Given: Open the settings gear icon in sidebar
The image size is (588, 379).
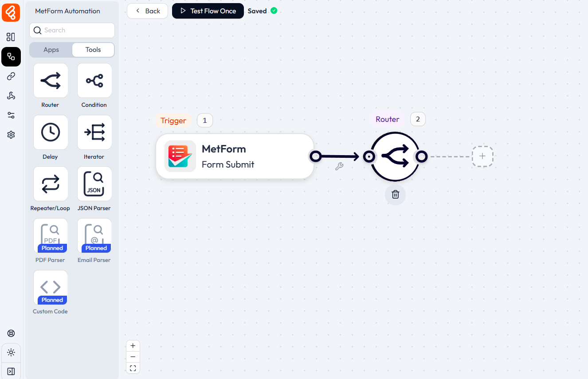Looking at the screenshot, I should coord(11,135).
